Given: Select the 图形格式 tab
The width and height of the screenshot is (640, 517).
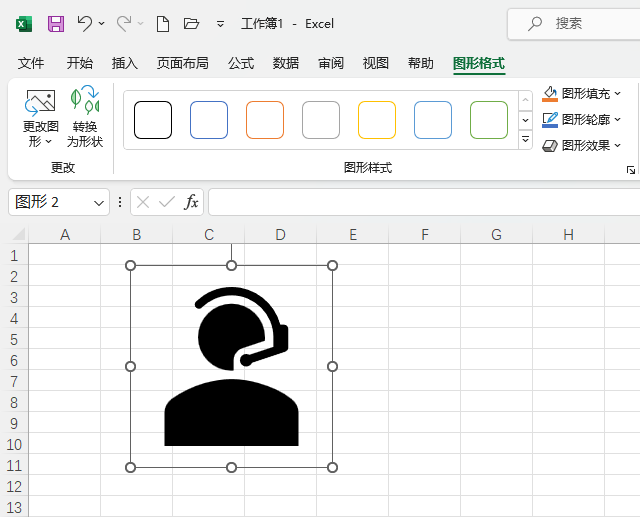Looking at the screenshot, I should 479,63.
